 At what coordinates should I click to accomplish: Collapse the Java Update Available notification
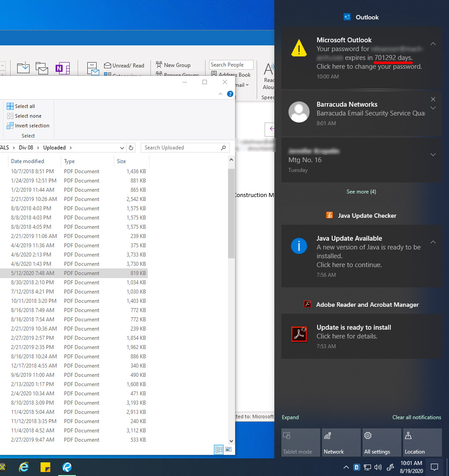click(433, 242)
